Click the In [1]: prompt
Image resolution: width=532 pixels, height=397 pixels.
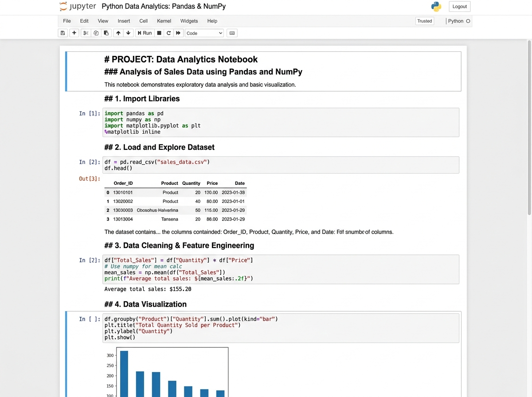pos(90,113)
